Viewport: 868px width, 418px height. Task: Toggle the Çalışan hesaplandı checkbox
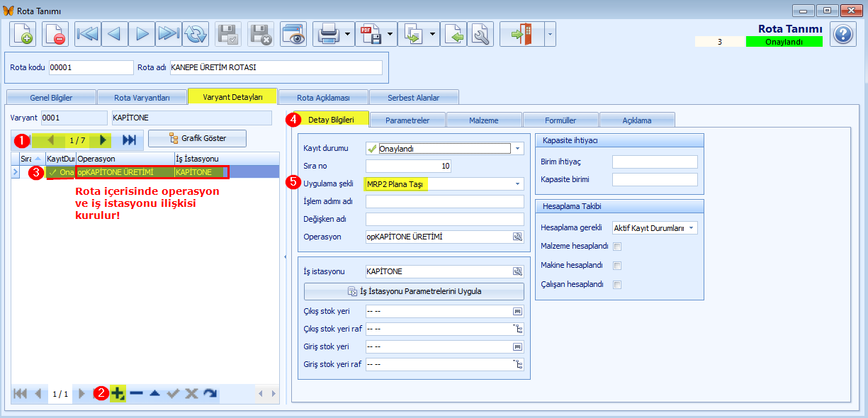pyautogui.click(x=617, y=285)
